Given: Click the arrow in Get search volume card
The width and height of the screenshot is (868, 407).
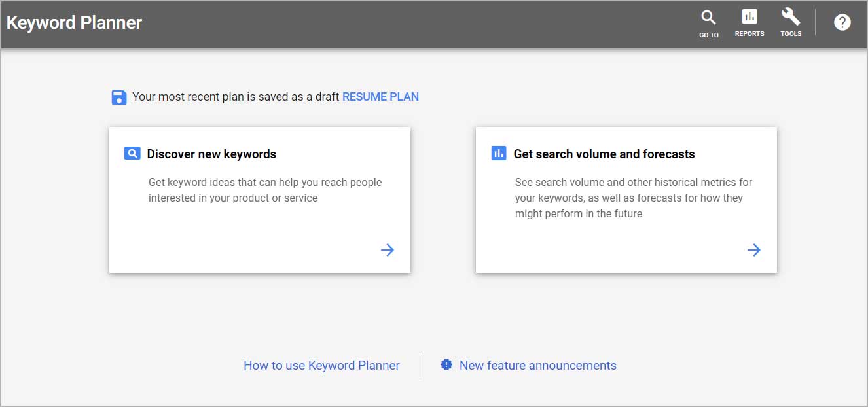Looking at the screenshot, I should [x=754, y=250].
